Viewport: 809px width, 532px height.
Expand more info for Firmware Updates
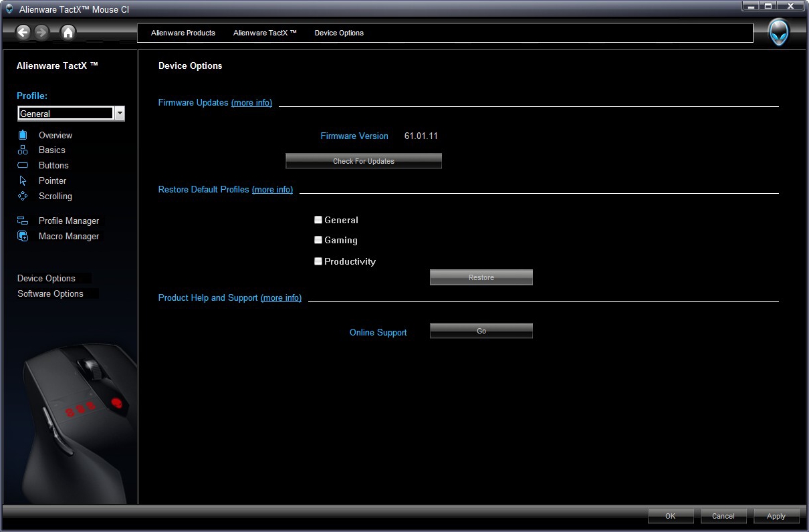click(x=252, y=102)
